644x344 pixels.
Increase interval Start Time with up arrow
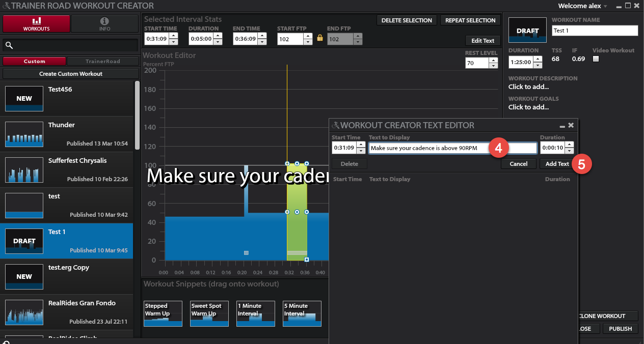click(x=174, y=36)
